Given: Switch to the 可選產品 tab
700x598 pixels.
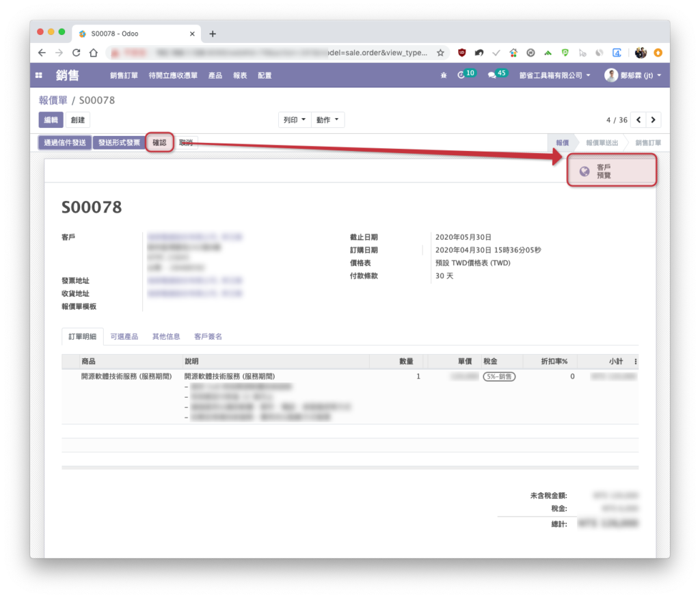Looking at the screenshot, I should click(124, 336).
